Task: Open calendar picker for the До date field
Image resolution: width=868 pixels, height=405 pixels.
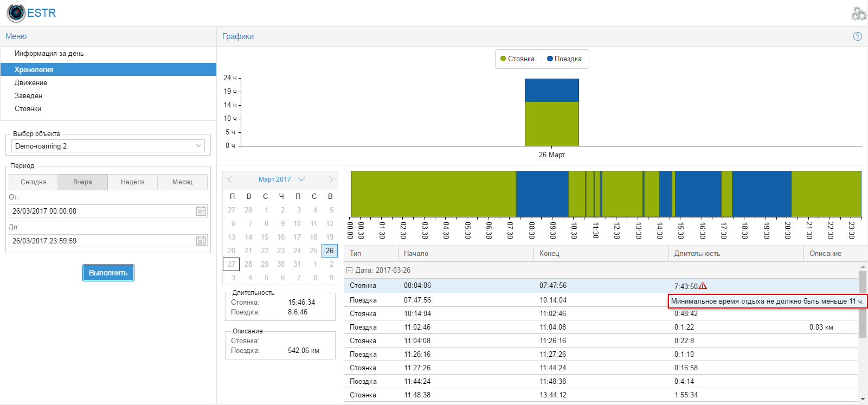Action: (201, 241)
